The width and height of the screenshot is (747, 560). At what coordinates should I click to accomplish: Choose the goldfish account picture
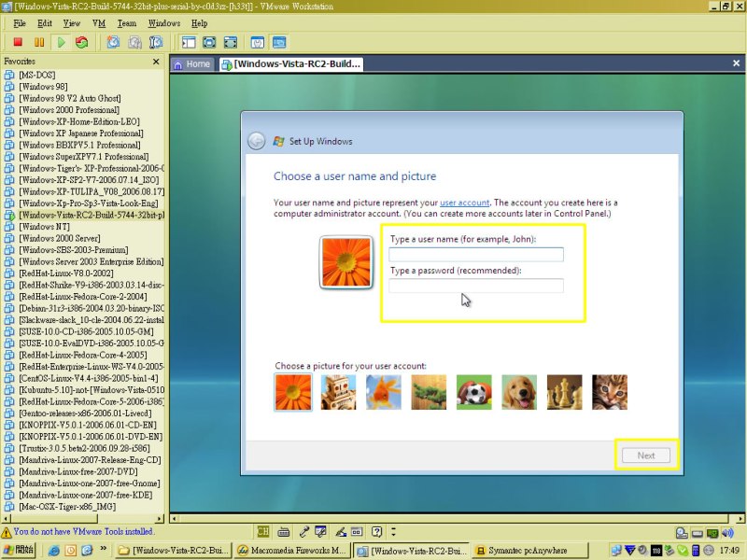click(x=384, y=392)
